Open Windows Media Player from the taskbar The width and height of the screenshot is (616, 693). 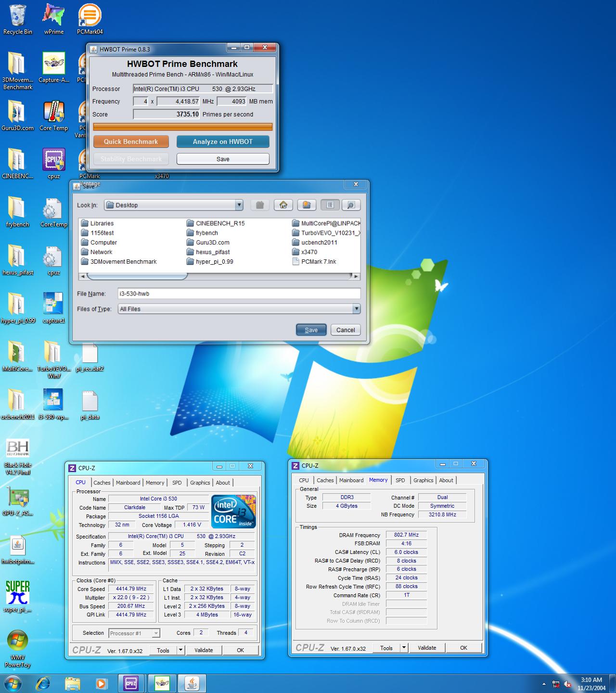click(102, 684)
